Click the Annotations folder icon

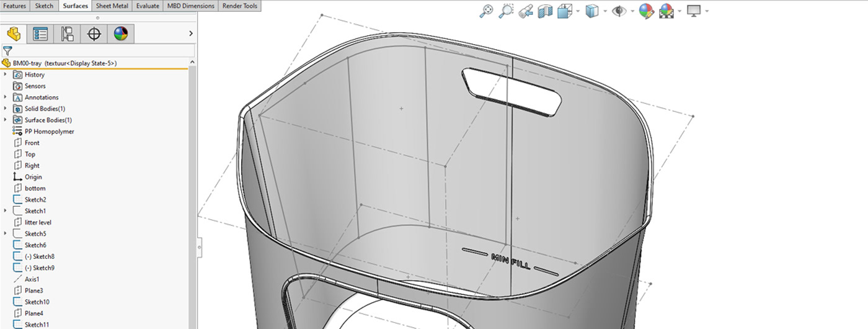point(17,97)
